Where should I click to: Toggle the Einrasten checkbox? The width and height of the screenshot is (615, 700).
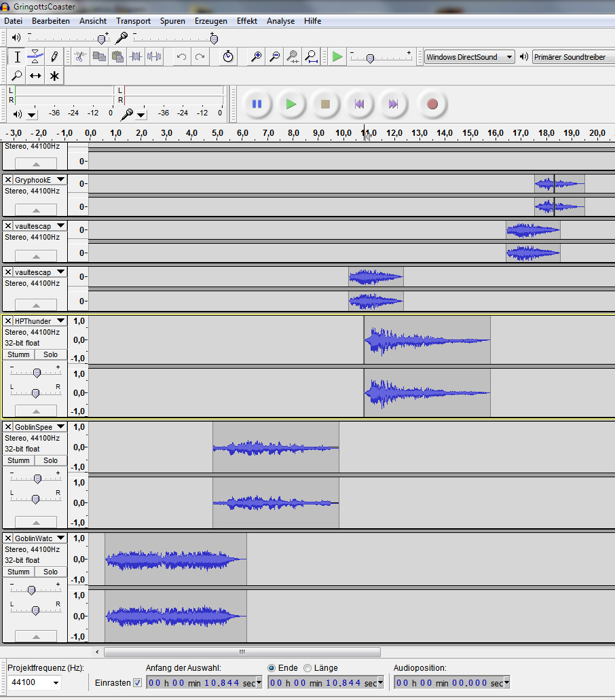click(138, 682)
